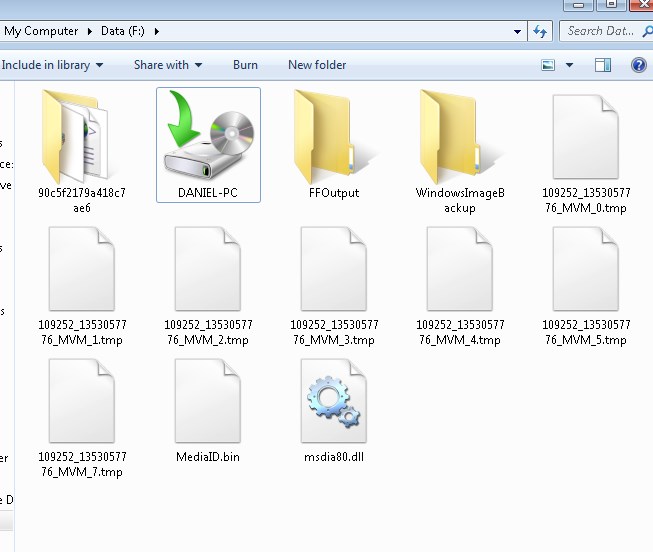The width and height of the screenshot is (653, 552).
Task: Select the 109252_1353057776_MVM_3.tmp file icon
Action: pos(334,269)
